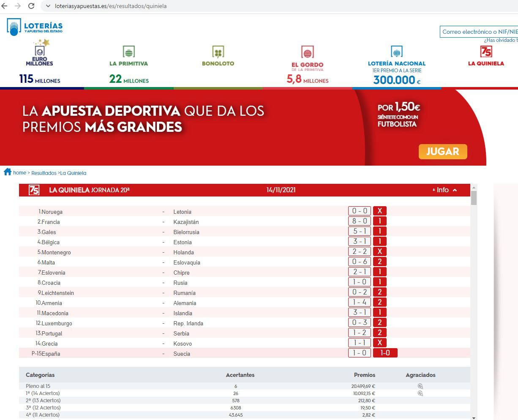The height and width of the screenshot is (420, 518).
Task: Open the Euromillones game icon
Action: click(39, 51)
